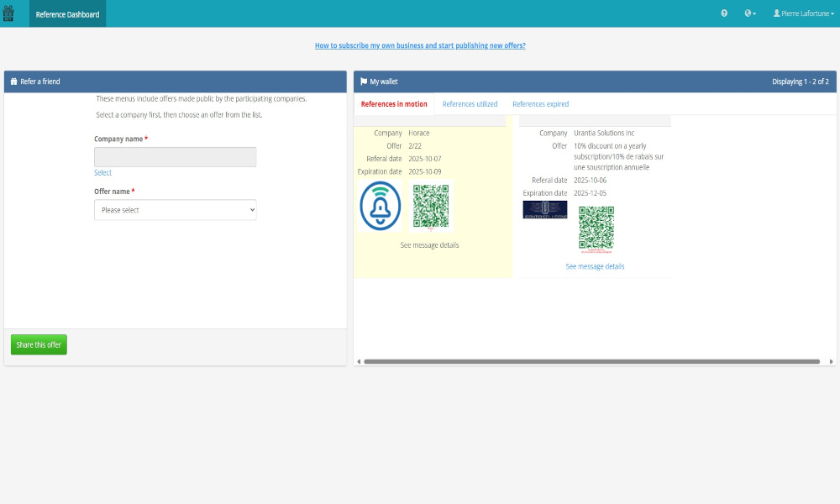Image resolution: width=840 pixels, height=504 pixels.
Task: Open the globe language selector
Action: coord(749,14)
